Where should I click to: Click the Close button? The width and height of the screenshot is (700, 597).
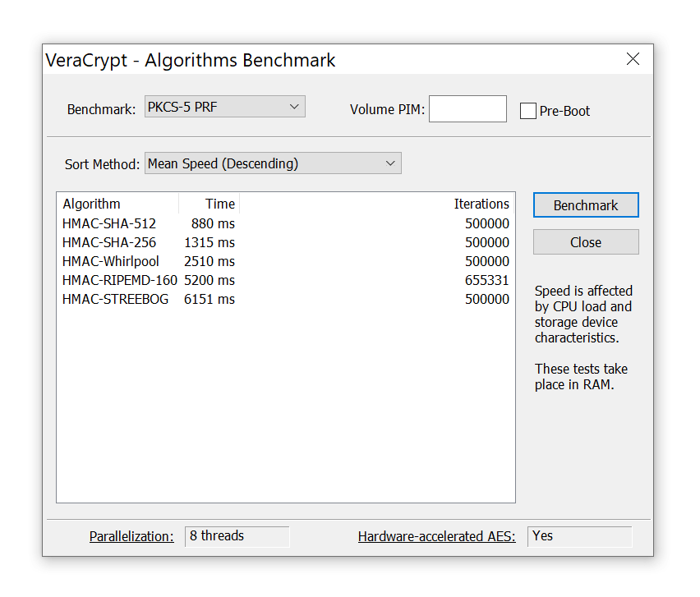[586, 242]
